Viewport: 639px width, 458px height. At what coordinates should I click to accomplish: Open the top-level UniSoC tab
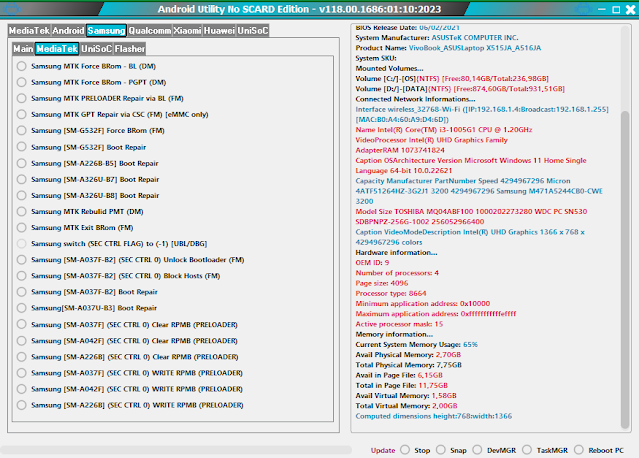[253, 31]
